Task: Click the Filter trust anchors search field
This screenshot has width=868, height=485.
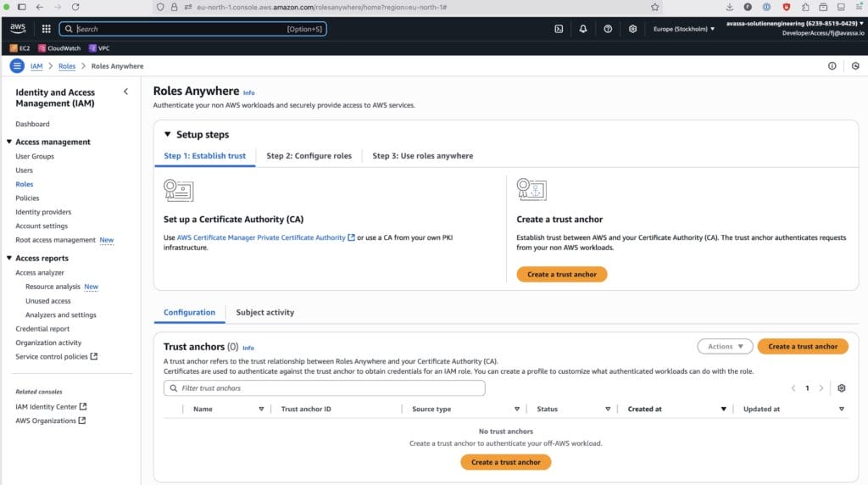Action: [325, 388]
